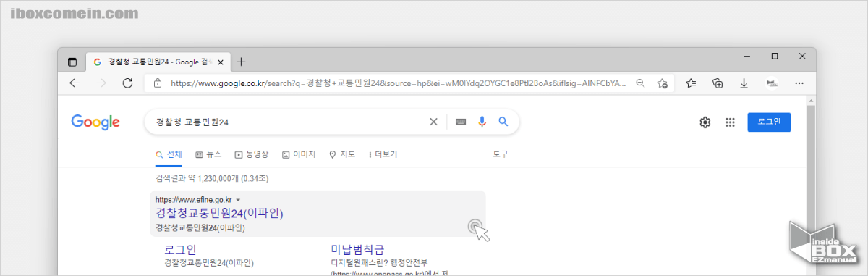This screenshot has width=868, height=276.
Task: Click the forward navigation arrow
Action: pos(101,83)
